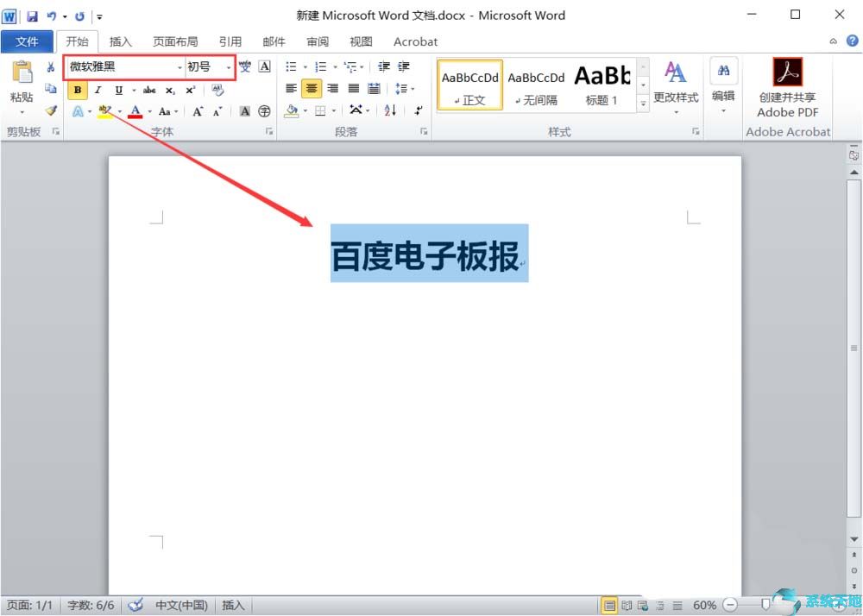Viewport: 863px width, 616px height.
Task: Toggle bold formatting
Action: point(78,90)
